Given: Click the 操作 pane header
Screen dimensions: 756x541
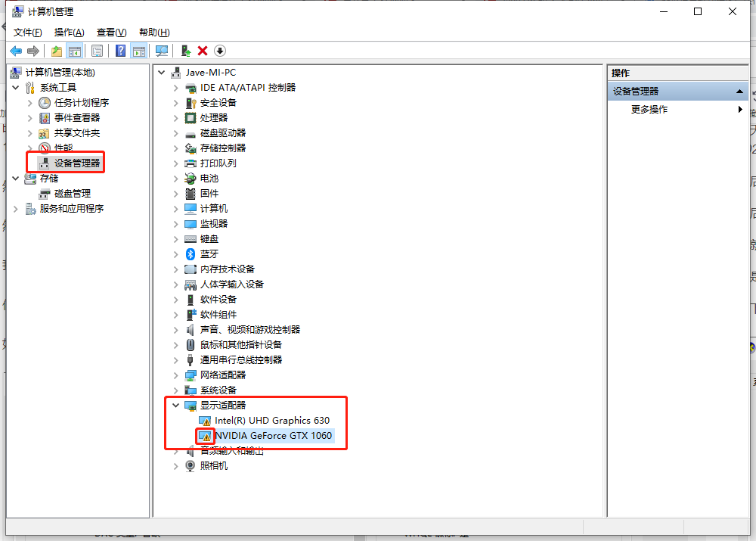Looking at the screenshot, I should (x=678, y=73).
